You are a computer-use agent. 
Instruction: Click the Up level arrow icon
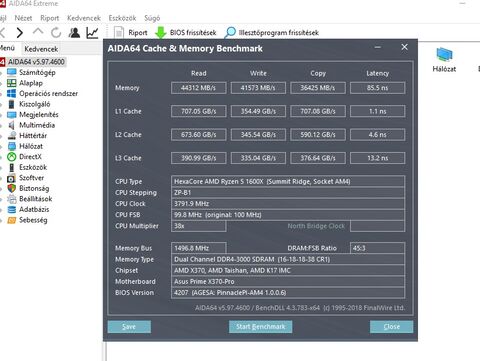(x=38, y=32)
